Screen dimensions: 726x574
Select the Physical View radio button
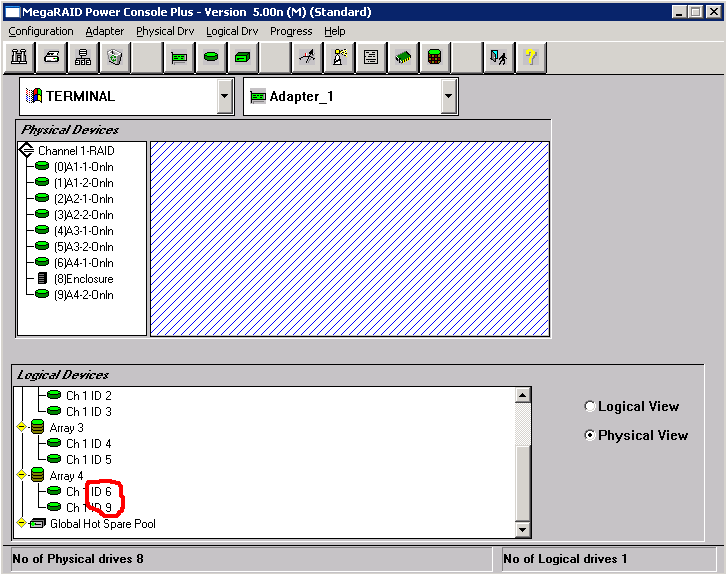click(x=590, y=435)
